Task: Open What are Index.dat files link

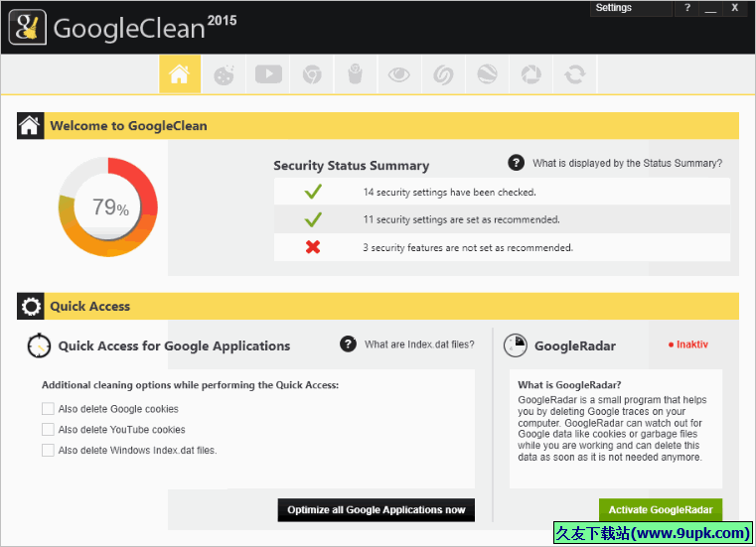Action: coord(419,344)
